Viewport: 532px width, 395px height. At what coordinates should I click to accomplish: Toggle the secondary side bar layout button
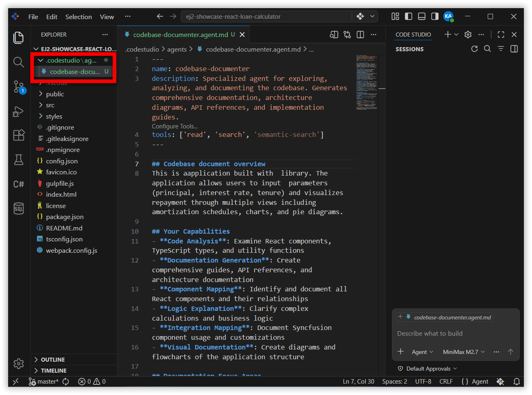click(x=435, y=16)
